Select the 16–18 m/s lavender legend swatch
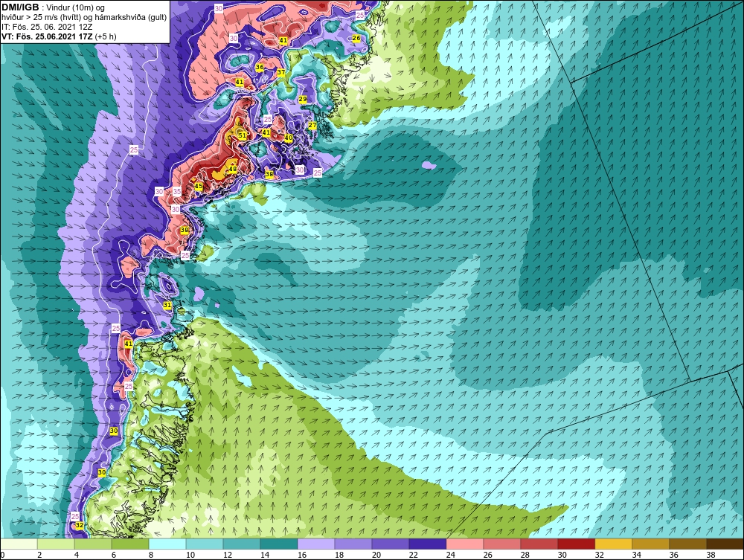 (x=316, y=544)
